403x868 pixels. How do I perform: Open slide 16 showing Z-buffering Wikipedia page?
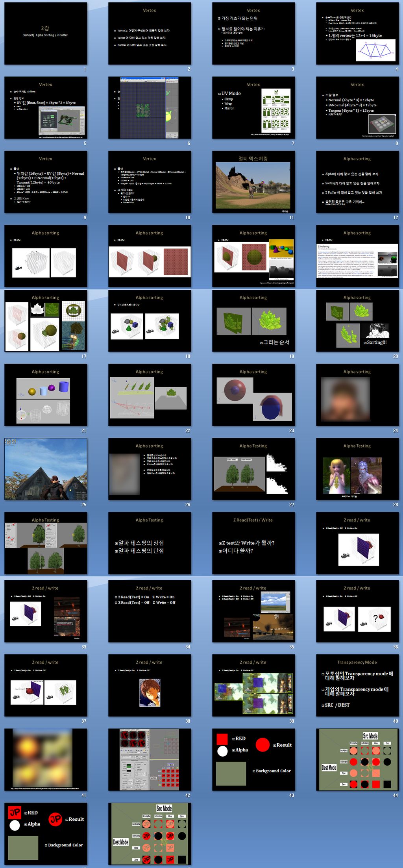click(357, 256)
